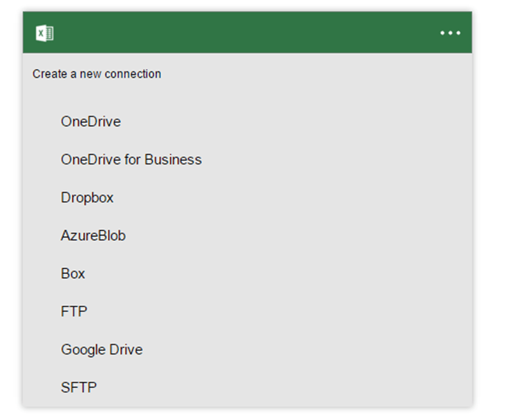Select the FTP connection entry

[74, 311]
